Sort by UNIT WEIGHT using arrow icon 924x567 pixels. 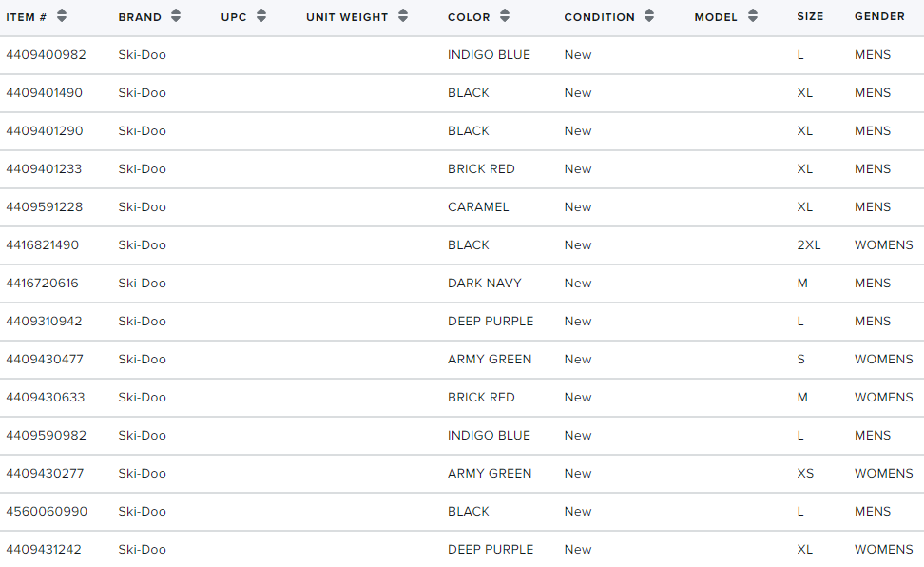[x=402, y=16]
